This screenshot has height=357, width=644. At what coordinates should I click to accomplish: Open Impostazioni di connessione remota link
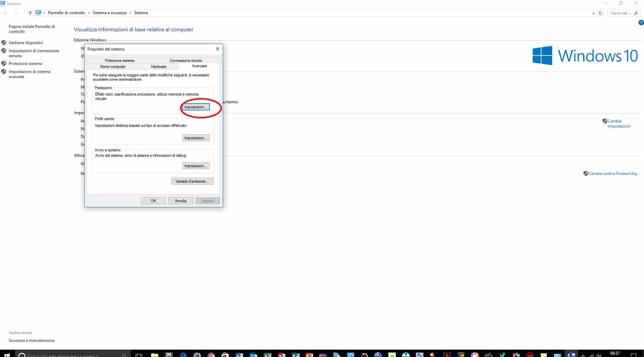[x=34, y=53]
